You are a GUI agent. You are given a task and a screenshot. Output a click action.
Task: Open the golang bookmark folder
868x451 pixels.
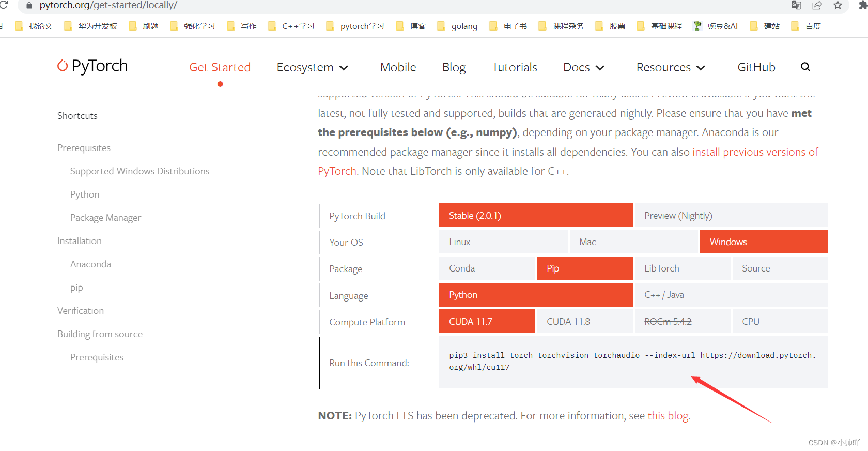[x=457, y=26]
